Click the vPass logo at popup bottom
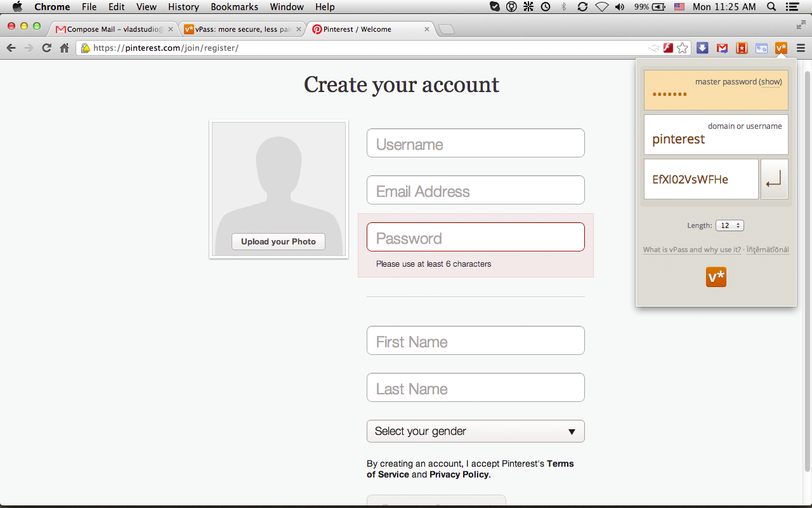 click(716, 277)
